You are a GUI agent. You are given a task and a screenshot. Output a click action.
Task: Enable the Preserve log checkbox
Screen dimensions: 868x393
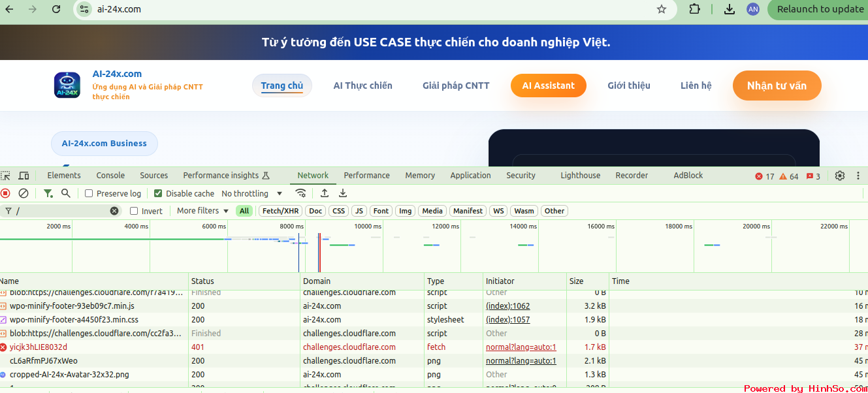(89, 193)
